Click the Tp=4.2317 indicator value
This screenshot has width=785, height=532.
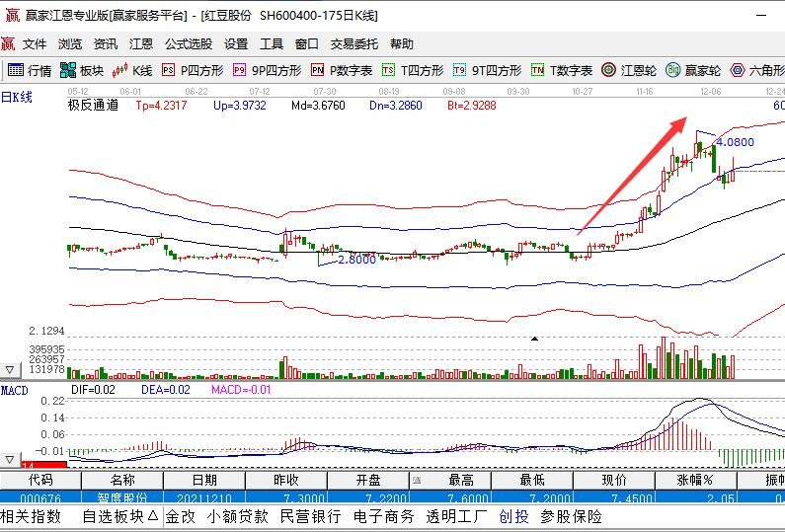pos(161,105)
